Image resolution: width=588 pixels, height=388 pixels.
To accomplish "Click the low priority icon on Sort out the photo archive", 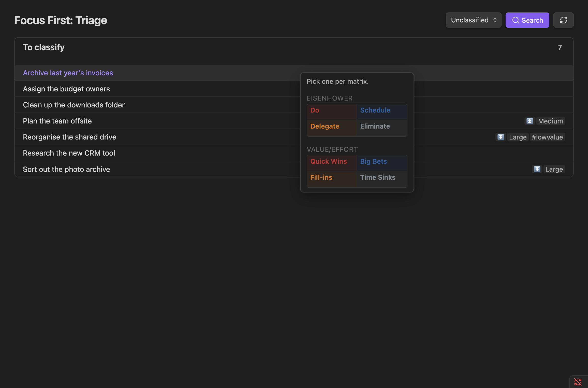I will pos(537,169).
